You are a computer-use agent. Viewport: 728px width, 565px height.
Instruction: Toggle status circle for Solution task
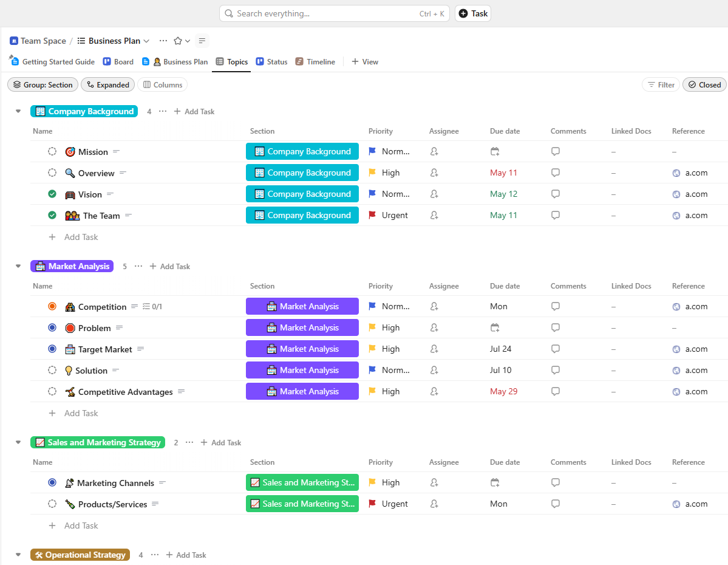[x=52, y=371]
